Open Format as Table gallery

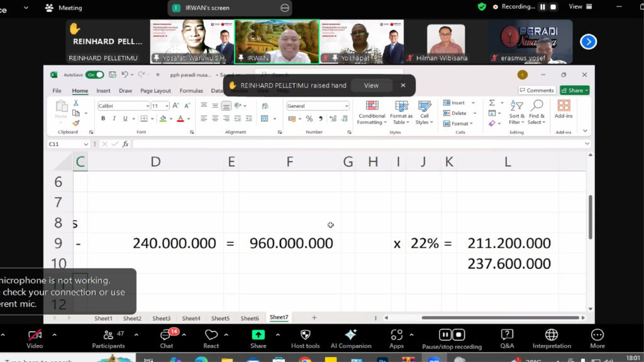pos(401,112)
